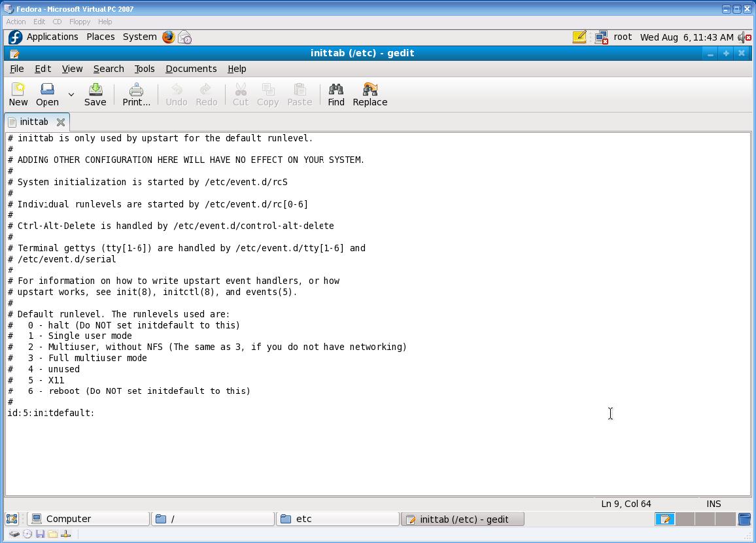The height and width of the screenshot is (543, 756).
Task: Open the Places panel menu
Action: click(100, 37)
